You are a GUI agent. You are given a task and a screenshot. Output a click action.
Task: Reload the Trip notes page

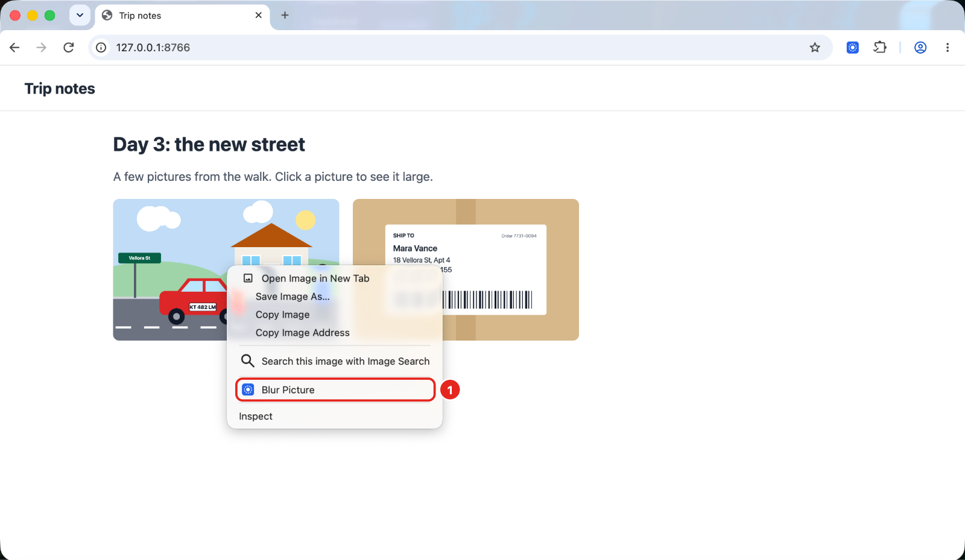coord(69,48)
